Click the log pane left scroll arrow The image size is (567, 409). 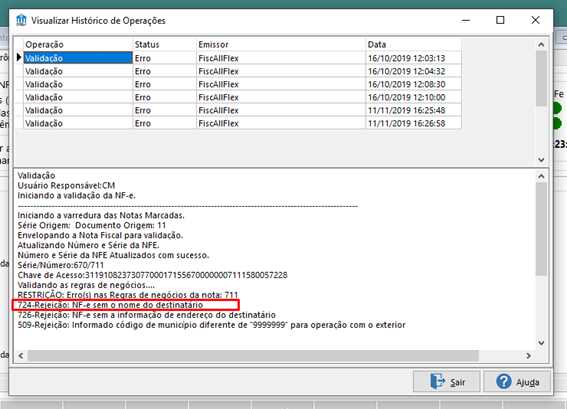pos(21,355)
